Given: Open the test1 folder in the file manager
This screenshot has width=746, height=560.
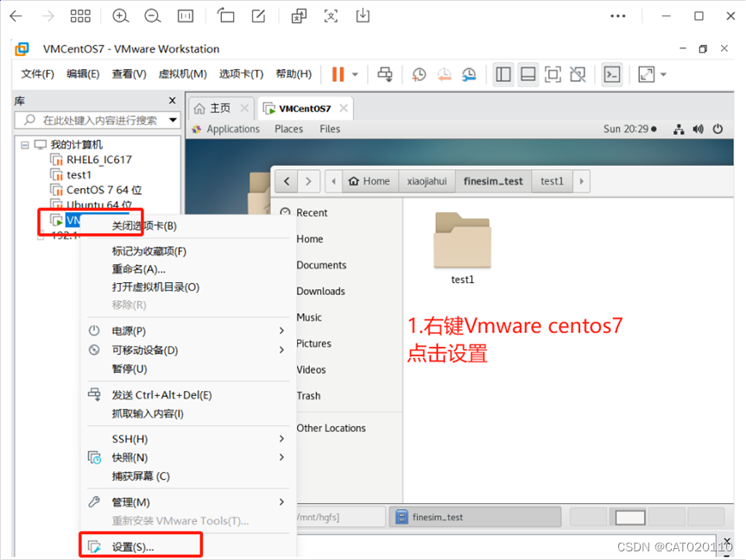Looking at the screenshot, I should [x=462, y=246].
